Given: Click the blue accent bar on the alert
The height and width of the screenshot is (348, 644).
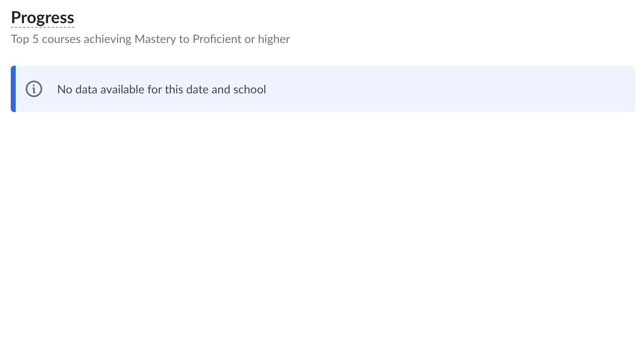Looking at the screenshot, I should click(x=13, y=89).
